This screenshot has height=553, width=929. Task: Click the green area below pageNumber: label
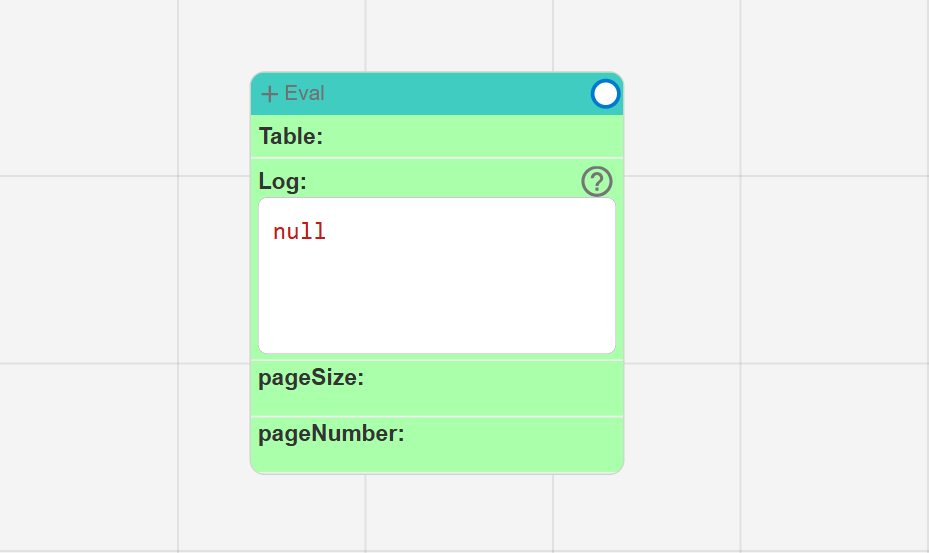(x=437, y=459)
